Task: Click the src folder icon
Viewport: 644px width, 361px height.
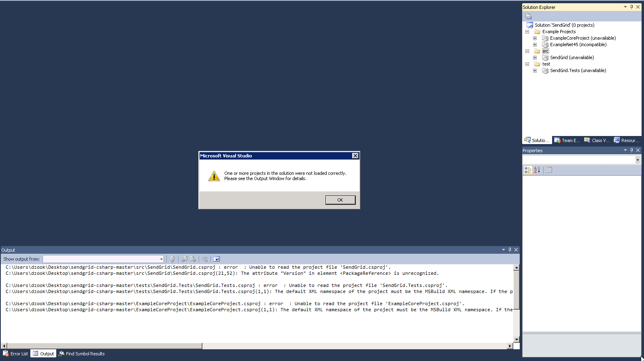Action: coord(537,51)
